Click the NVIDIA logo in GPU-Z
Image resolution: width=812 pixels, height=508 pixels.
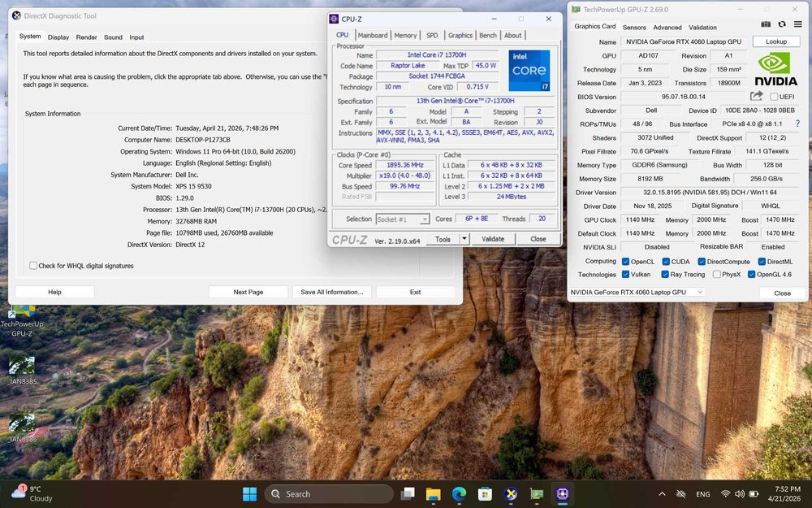775,69
